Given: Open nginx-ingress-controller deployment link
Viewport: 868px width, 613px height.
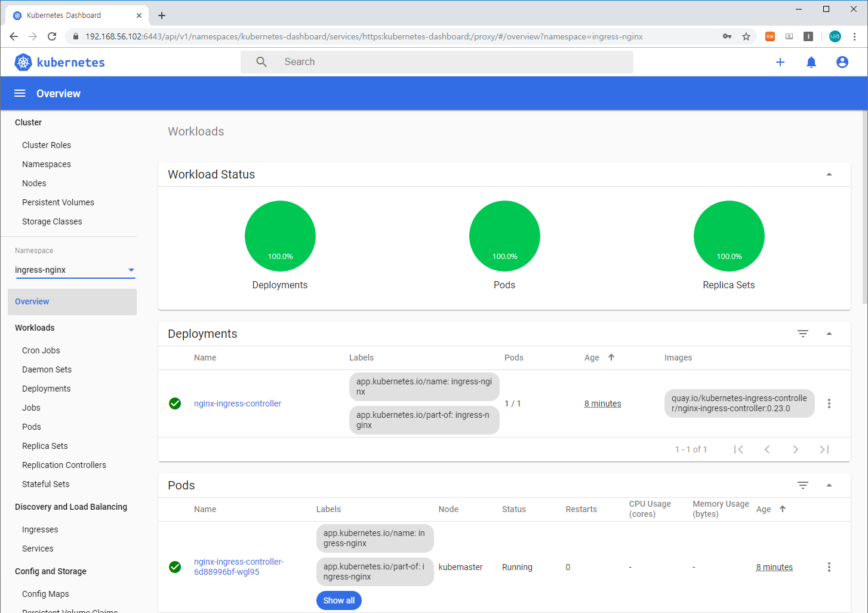Looking at the screenshot, I should click(238, 403).
